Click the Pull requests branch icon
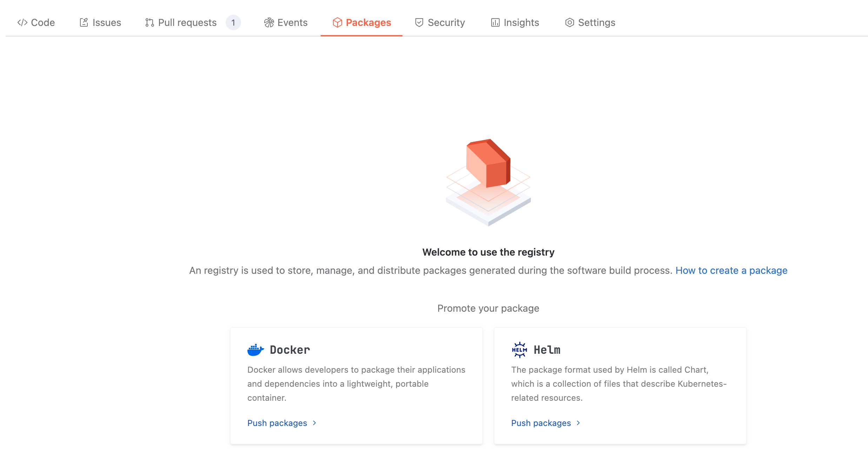Image resolution: width=868 pixels, height=460 pixels. pyautogui.click(x=150, y=22)
